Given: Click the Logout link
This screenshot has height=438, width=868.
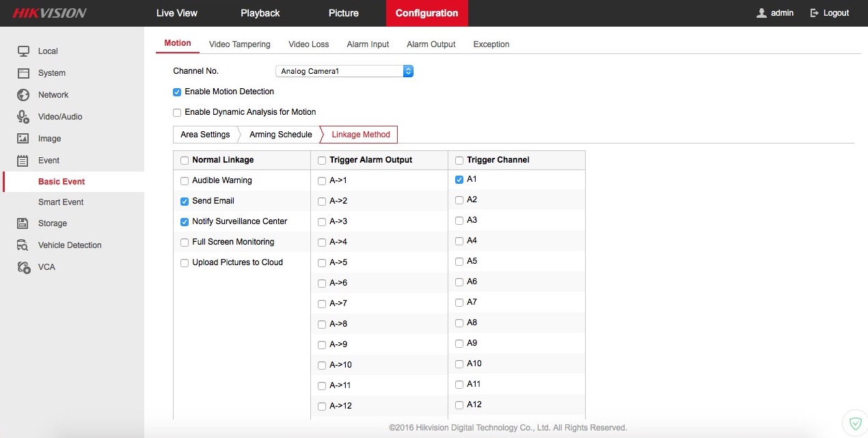Looking at the screenshot, I should (x=830, y=13).
